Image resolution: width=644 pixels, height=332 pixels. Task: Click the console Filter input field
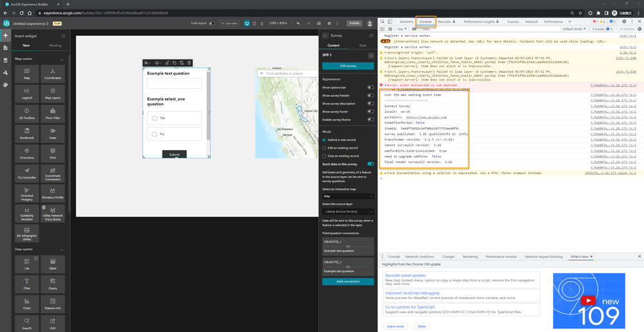[489, 29]
